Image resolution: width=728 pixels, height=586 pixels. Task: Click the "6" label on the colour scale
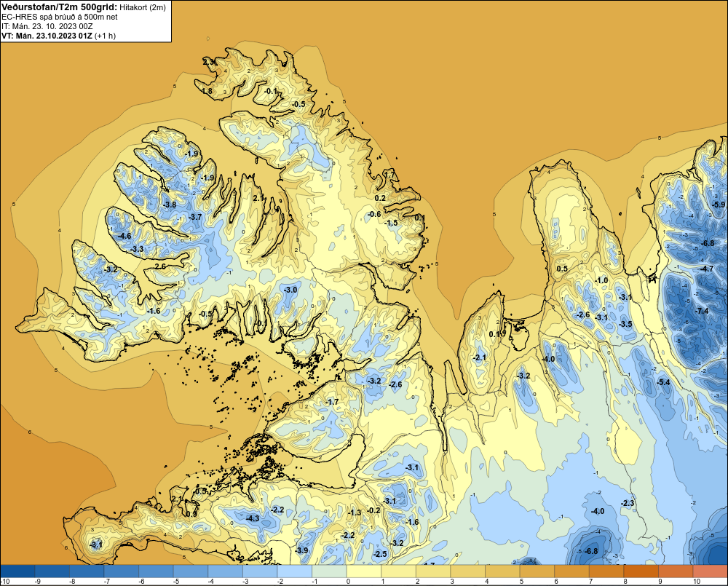coord(555,582)
